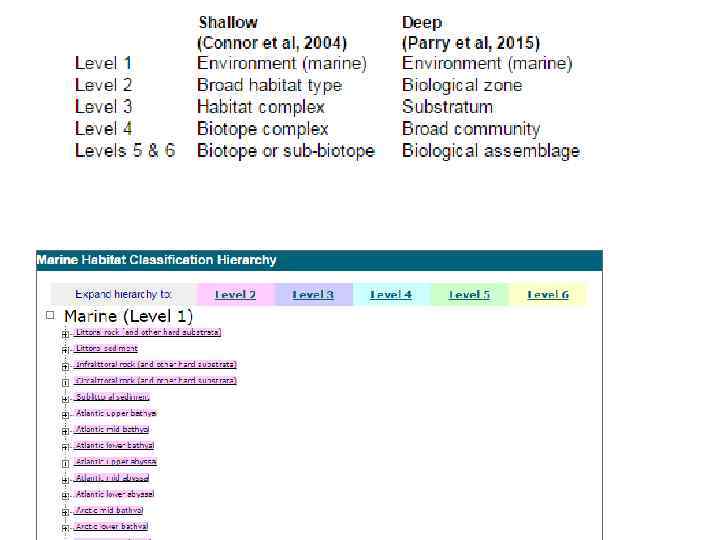Click the 'Level 1' row label in table
The width and height of the screenshot is (720, 540).
[103, 63]
